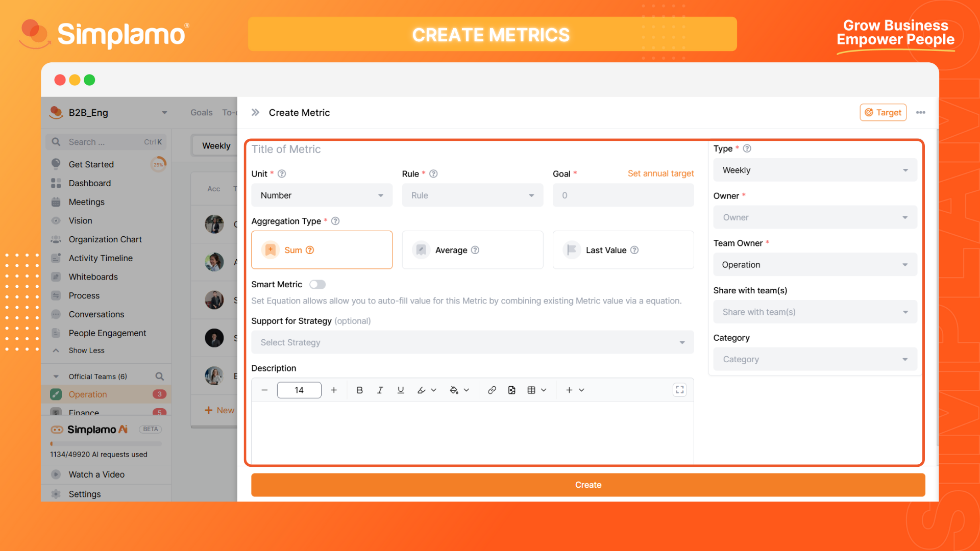Viewport: 980px width, 551px height.
Task: Open Activity Timeline in the sidebar
Action: tap(101, 258)
